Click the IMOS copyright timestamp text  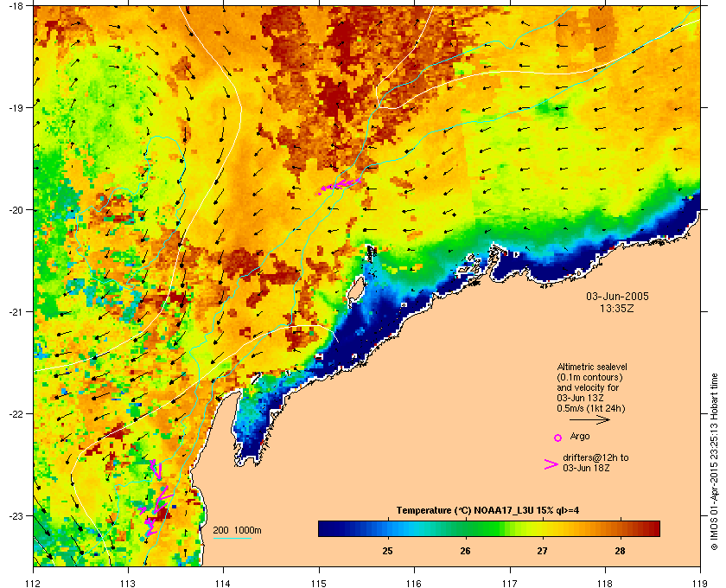[x=714, y=463]
